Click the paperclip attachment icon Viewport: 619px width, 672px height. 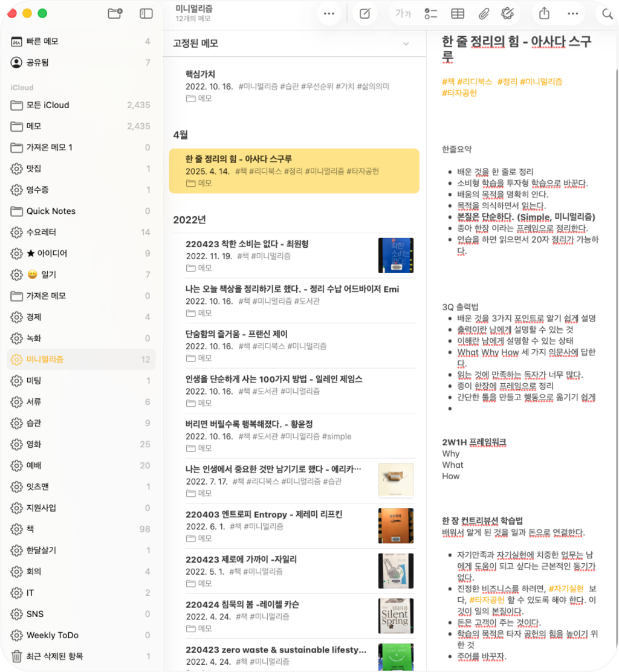(484, 13)
